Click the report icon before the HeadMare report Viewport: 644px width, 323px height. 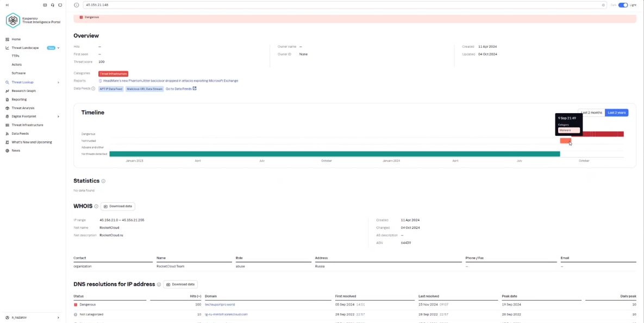coord(100,81)
